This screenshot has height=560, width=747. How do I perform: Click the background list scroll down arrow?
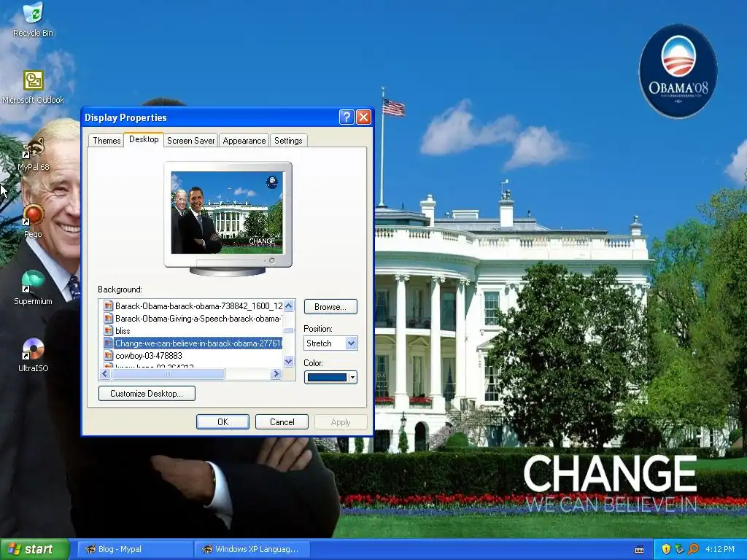pyautogui.click(x=289, y=362)
